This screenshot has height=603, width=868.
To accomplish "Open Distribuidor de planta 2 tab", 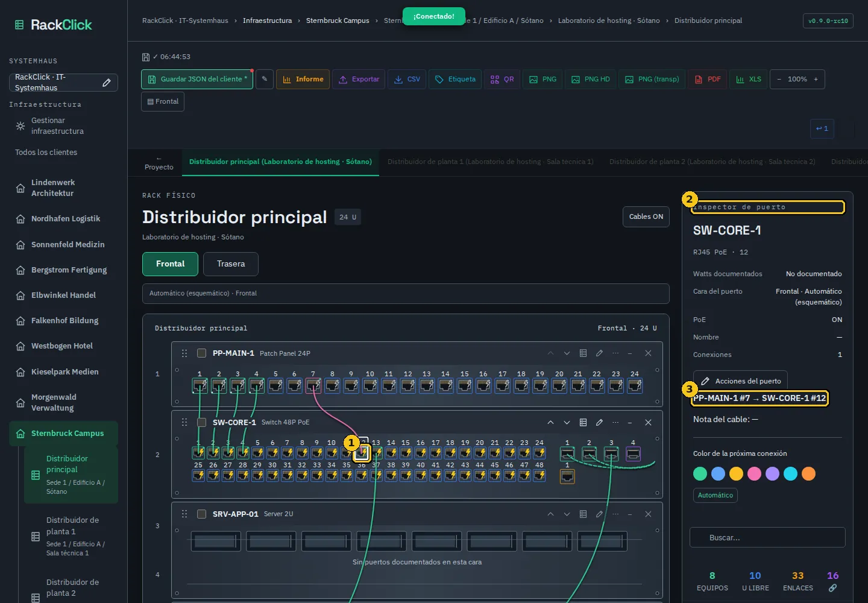I will 712,162.
